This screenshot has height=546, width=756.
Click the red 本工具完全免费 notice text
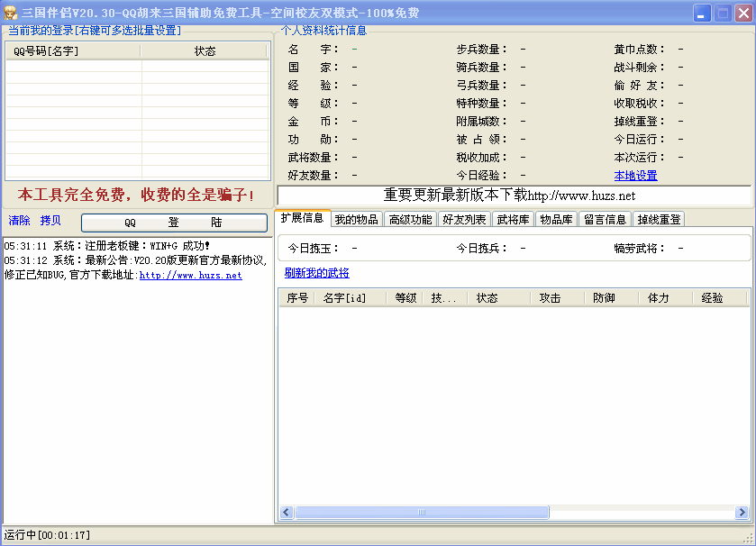136,195
